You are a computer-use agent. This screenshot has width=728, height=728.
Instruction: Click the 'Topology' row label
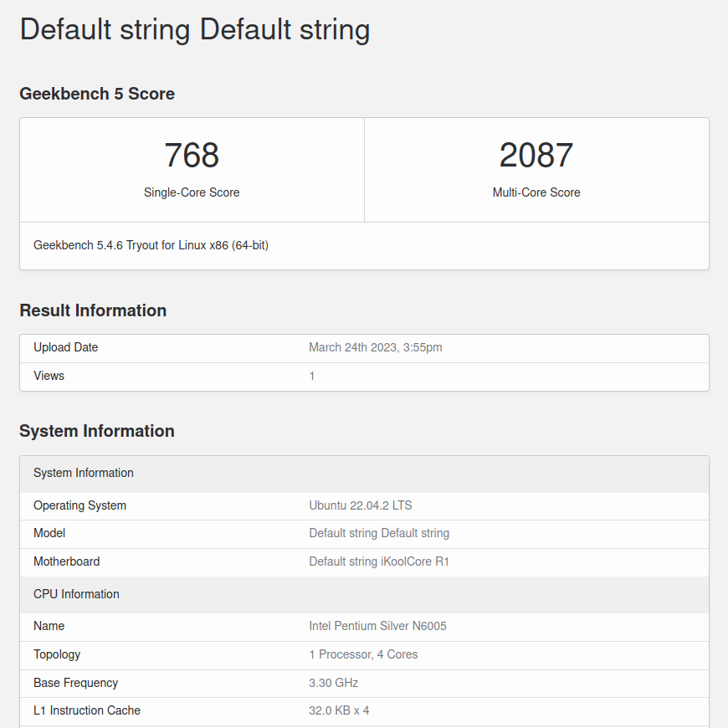57,654
